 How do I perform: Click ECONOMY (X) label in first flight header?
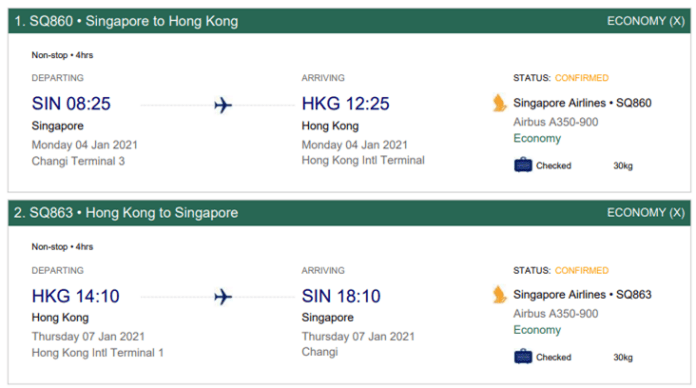(646, 21)
